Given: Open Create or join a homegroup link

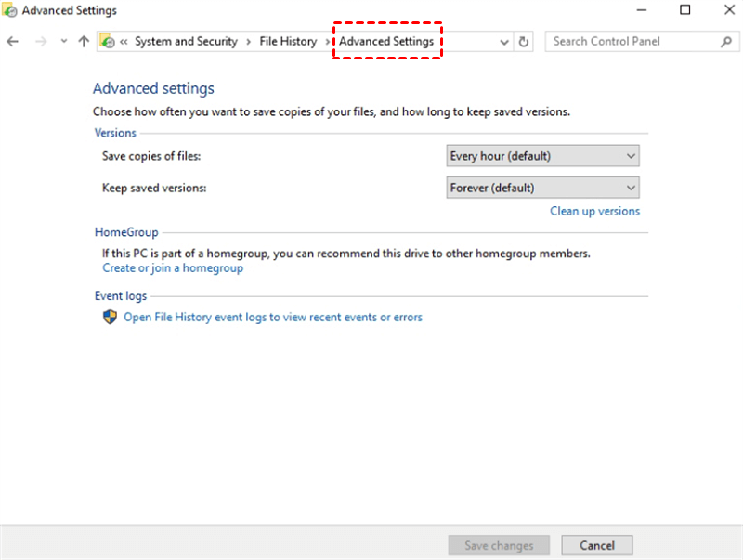Looking at the screenshot, I should (173, 268).
